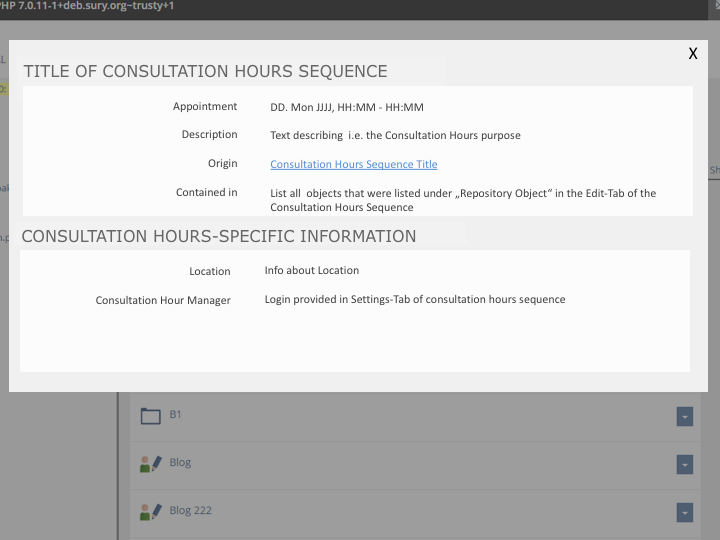This screenshot has height=540, width=720.
Task: Click the PHP version text in top bar
Action: (90, 6)
